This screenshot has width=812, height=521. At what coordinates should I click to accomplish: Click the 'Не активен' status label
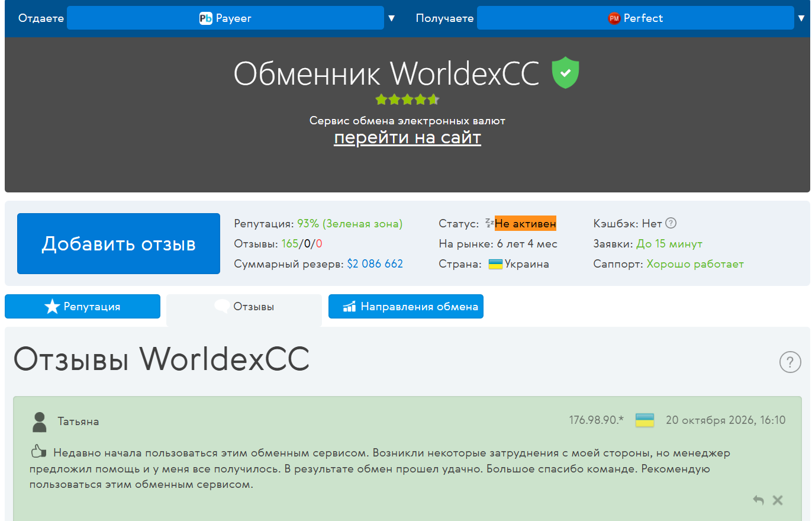click(526, 224)
